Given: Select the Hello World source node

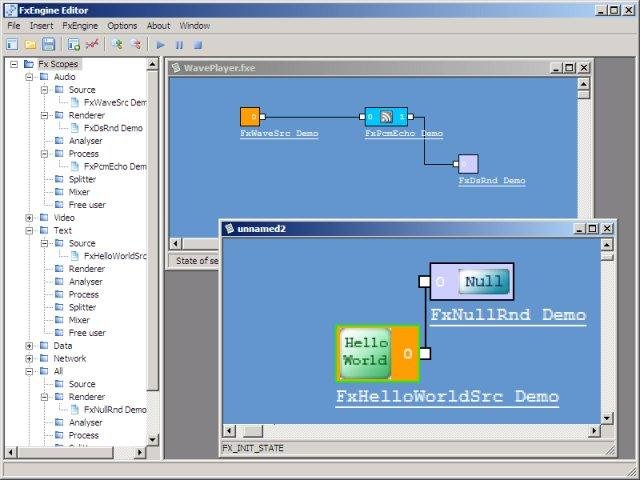Looking at the screenshot, I should click(378, 354).
